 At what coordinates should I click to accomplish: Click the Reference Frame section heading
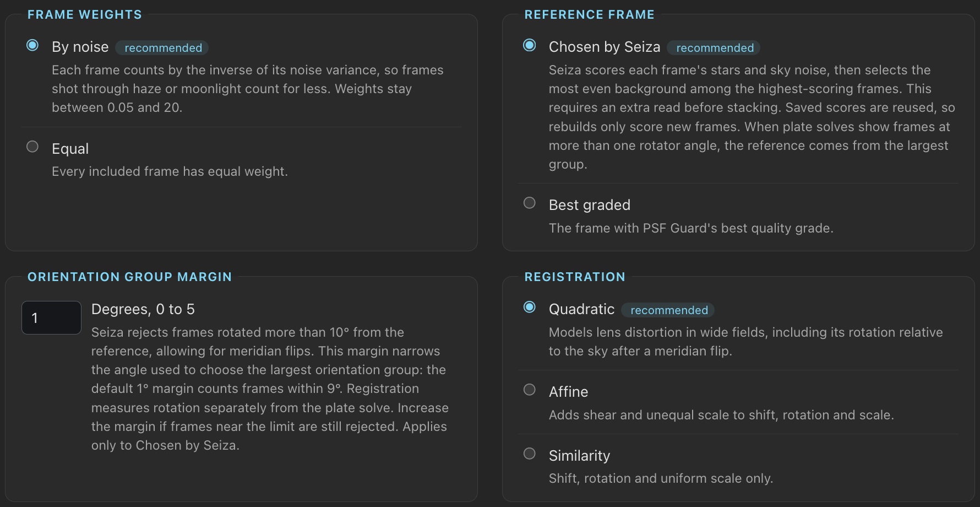(590, 15)
